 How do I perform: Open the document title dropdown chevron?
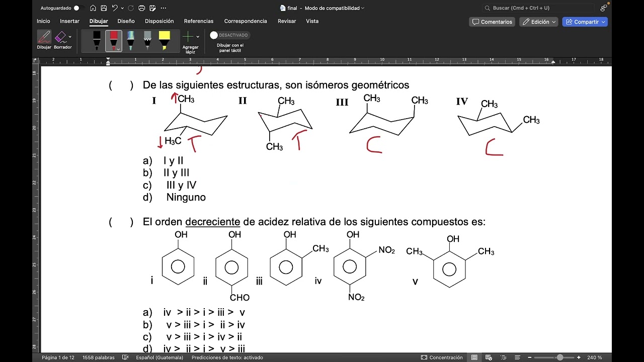[x=363, y=8]
